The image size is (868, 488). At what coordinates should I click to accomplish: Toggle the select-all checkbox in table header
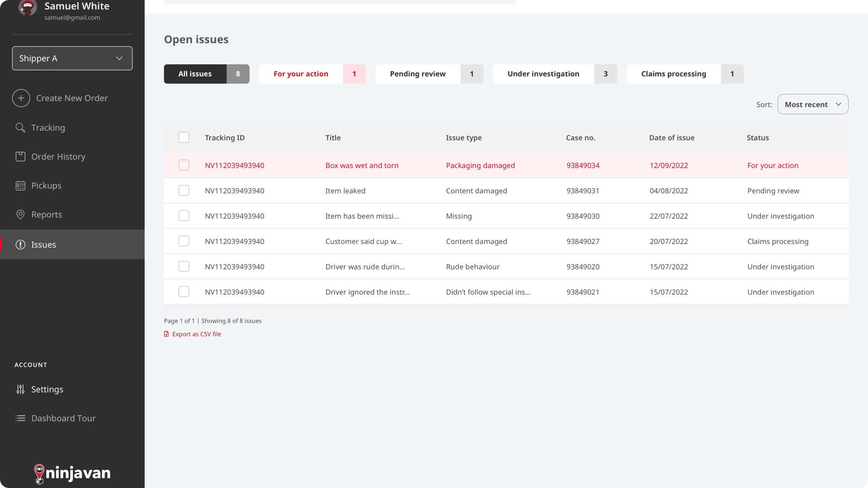click(x=184, y=137)
